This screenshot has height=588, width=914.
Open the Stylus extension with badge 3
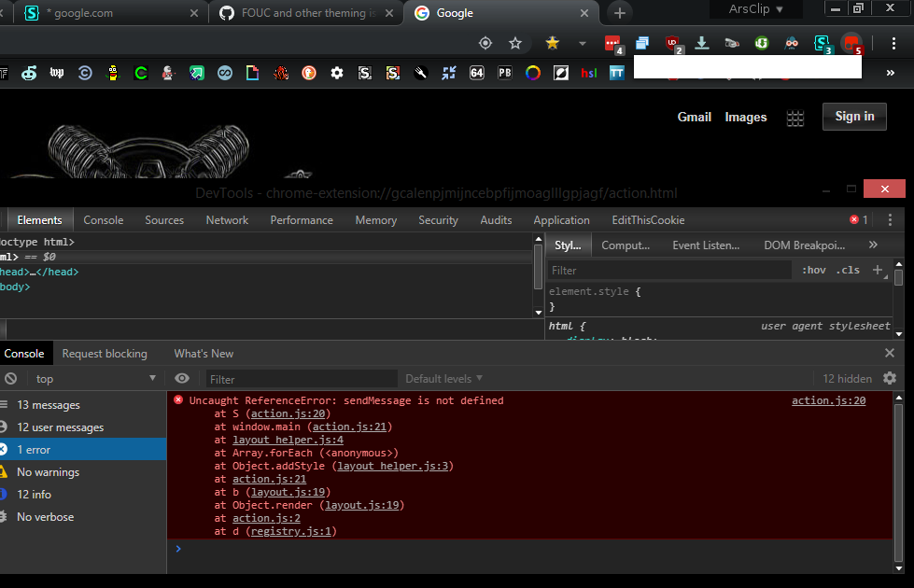click(822, 43)
